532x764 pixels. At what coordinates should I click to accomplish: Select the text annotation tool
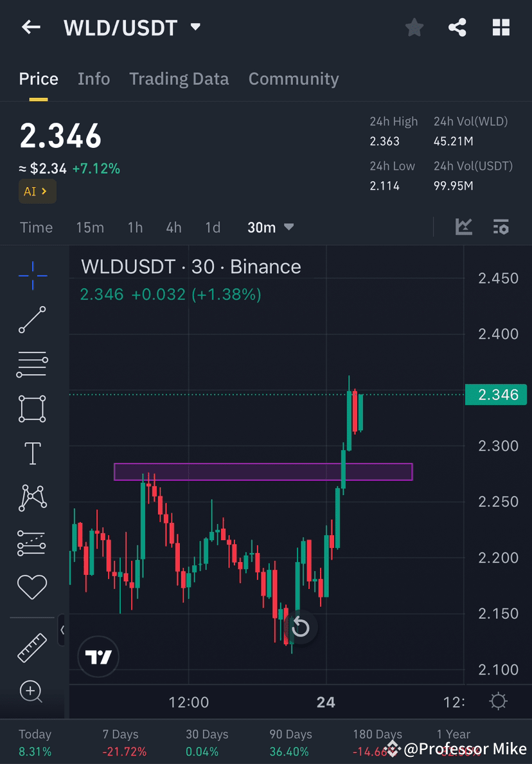(32, 453)
